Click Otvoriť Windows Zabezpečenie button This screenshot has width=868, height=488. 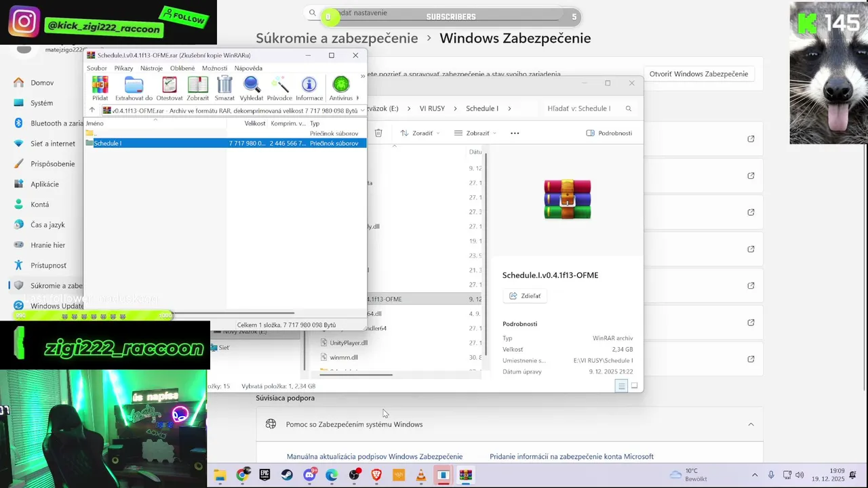[698, 74]
